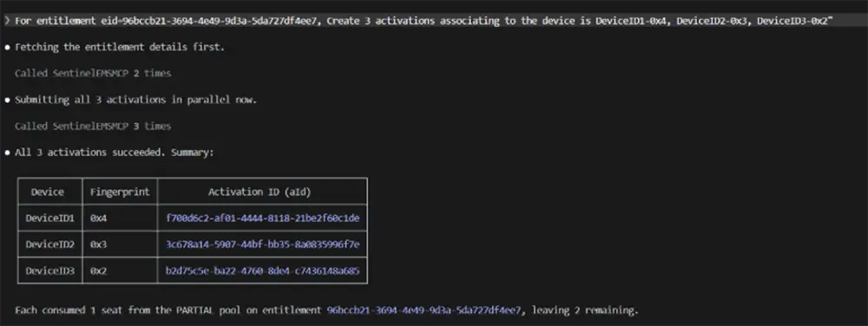
Task: Open activation ID 3c678a14-5907-44bf-bb35-8a0835996f7e
Action: [262, 244]
